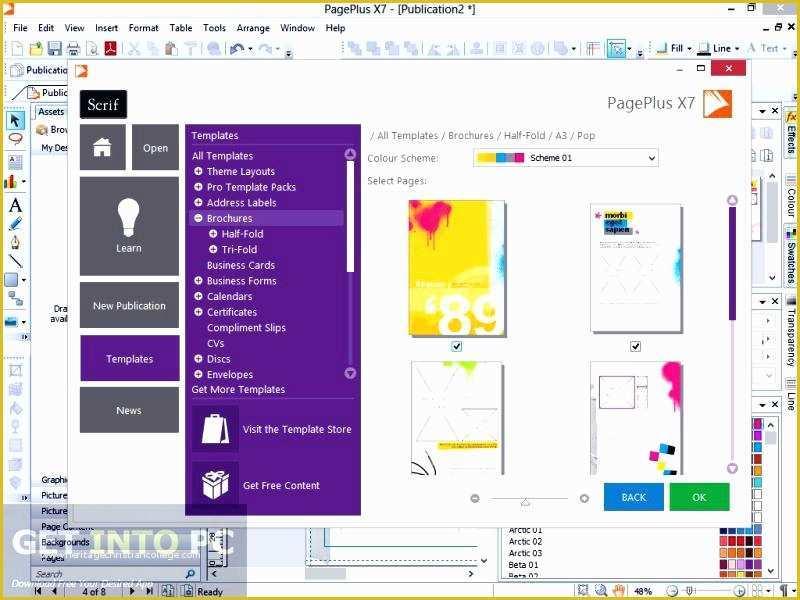Open the Help menu

point(335,28)
